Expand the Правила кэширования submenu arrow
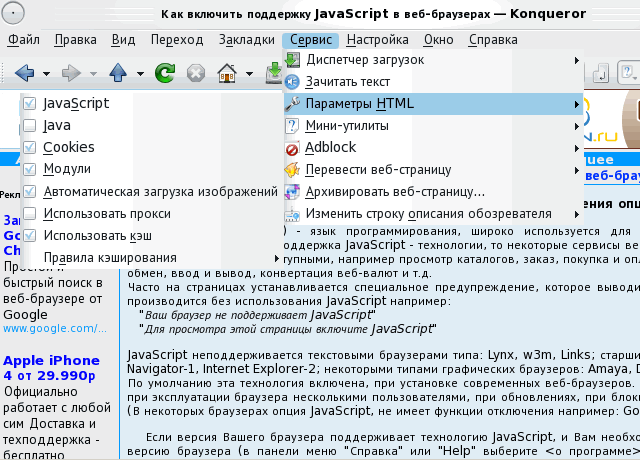640x460 pixels. [277, 258]
